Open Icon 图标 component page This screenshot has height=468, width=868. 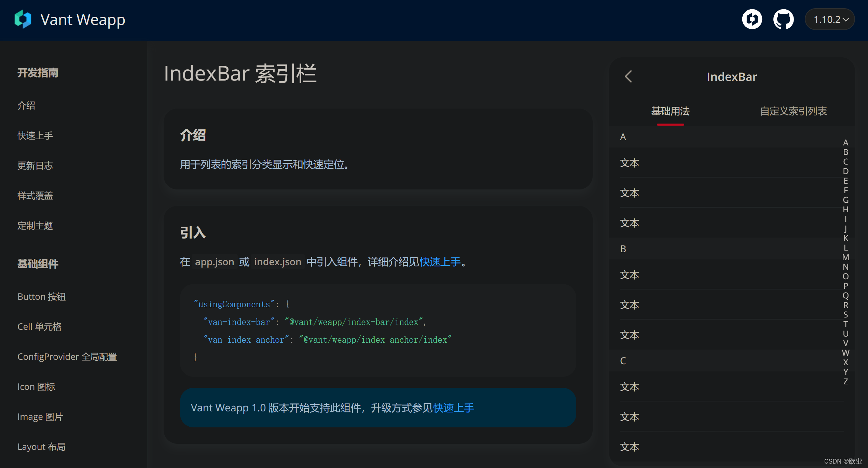coord(36,387)
